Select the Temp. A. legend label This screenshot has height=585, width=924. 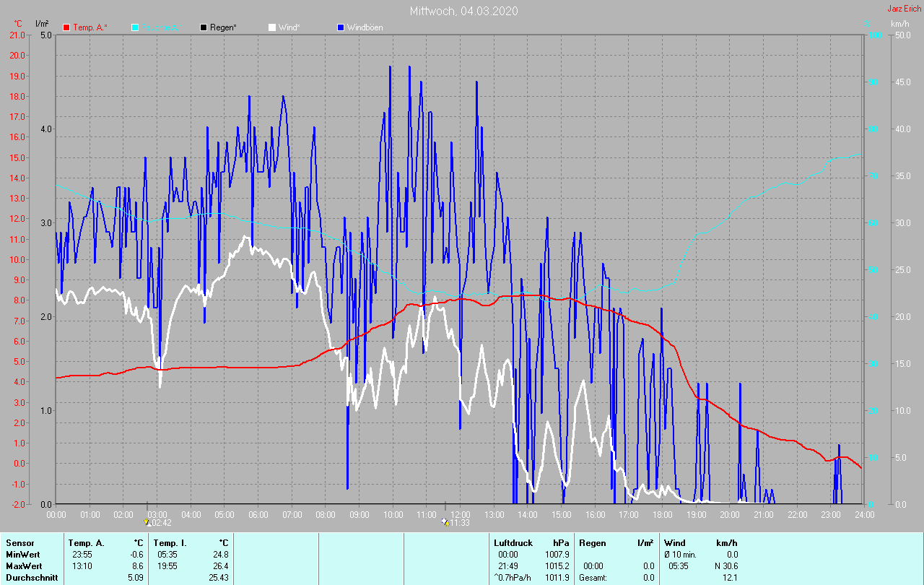tap(90, 27)
